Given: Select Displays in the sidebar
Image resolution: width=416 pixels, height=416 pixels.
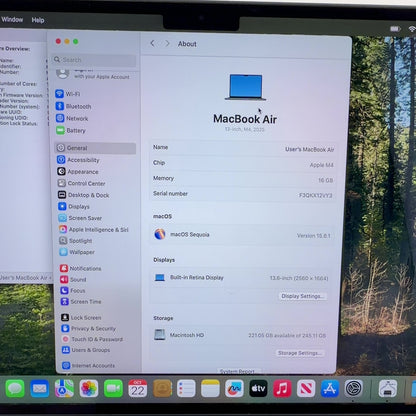Looking at the screenshot, I should point(74,207).
